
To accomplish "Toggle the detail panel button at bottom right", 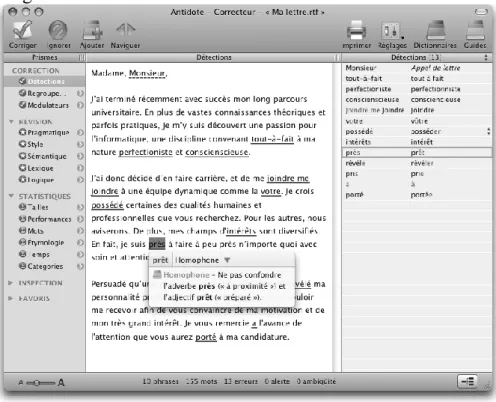I will (467, 381).
